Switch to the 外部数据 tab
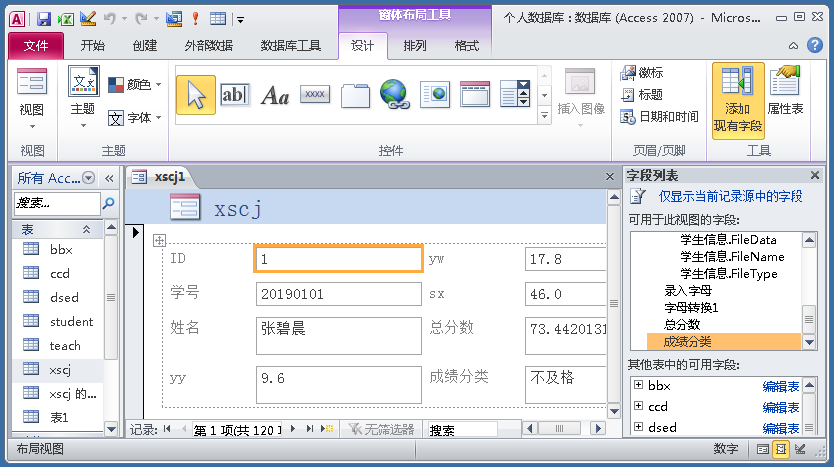 (x=208, y=46)
